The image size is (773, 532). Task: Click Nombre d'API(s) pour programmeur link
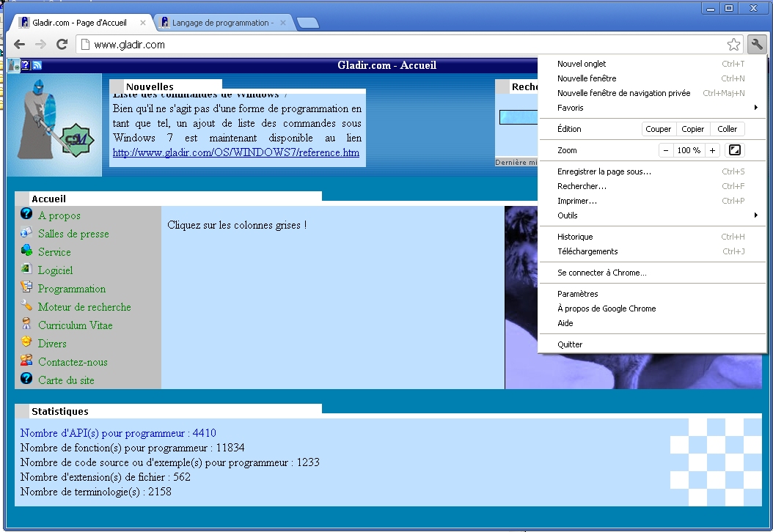118,433
